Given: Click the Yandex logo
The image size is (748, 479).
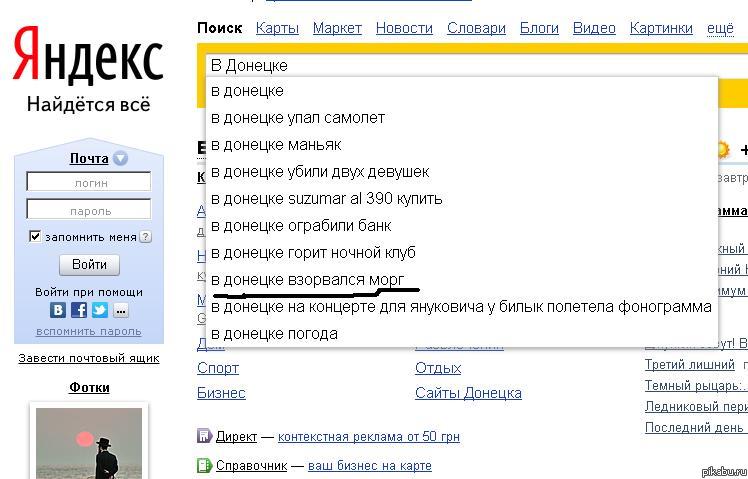Looking at the screenshot, I should pos(88,56).
